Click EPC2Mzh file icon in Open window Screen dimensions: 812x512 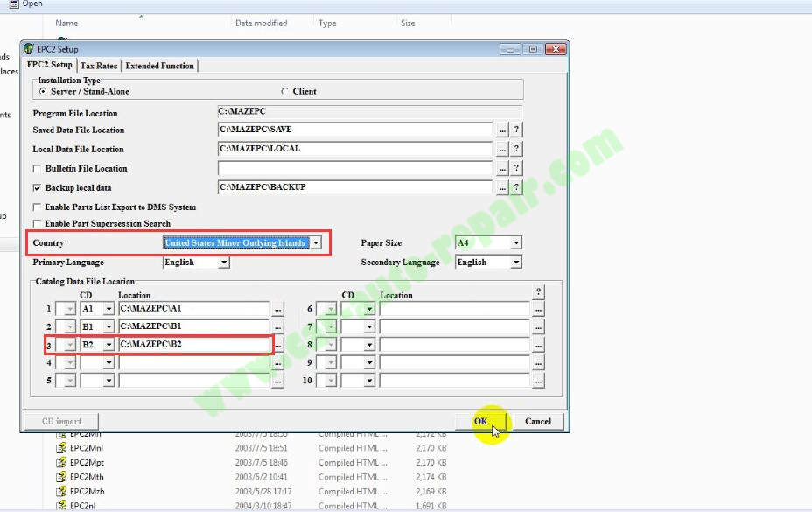61,491
